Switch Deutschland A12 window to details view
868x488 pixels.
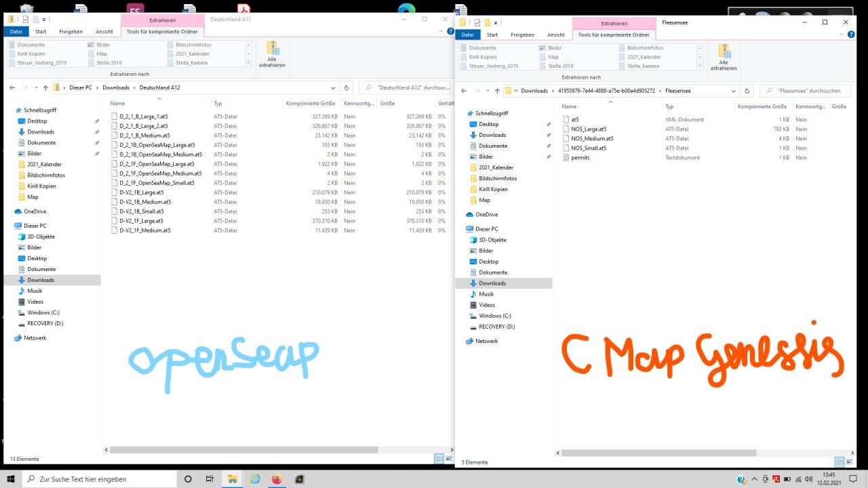pos(439,459)
